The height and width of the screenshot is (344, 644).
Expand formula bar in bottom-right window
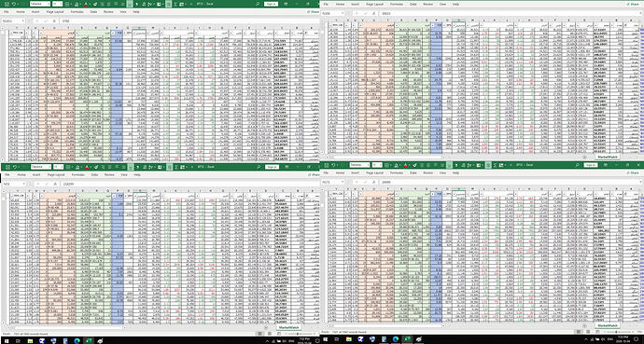[x=640, y=182]
